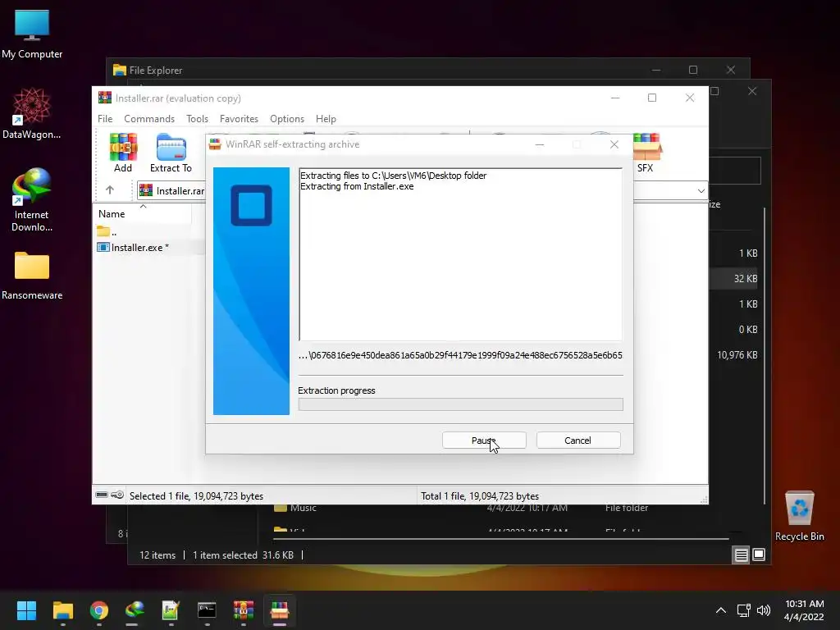Click the File Explorer horizontal scrollbar
840x630 pixels.
(501, 538)
